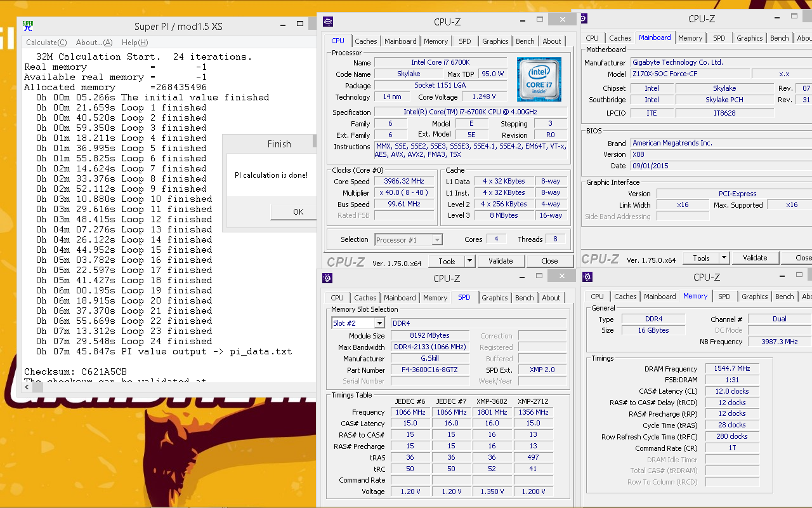Screen dimensions: 812x508
Task: Click the CPU-Z icon in the CPU window title bar
Action: coord(328,22)
